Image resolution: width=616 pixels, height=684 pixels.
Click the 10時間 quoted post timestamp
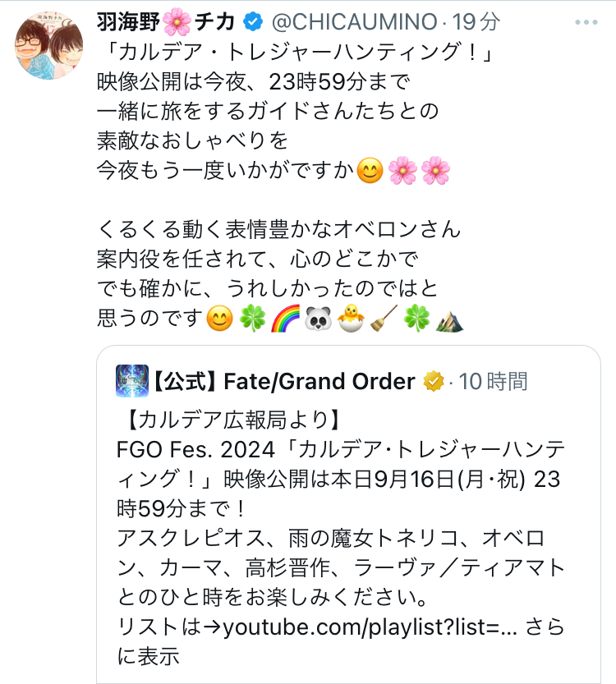(x=494, y=382)
